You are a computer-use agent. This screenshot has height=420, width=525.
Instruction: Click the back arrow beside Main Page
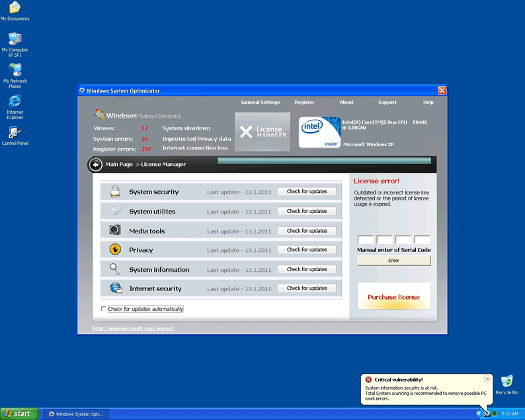click(95, 164)
